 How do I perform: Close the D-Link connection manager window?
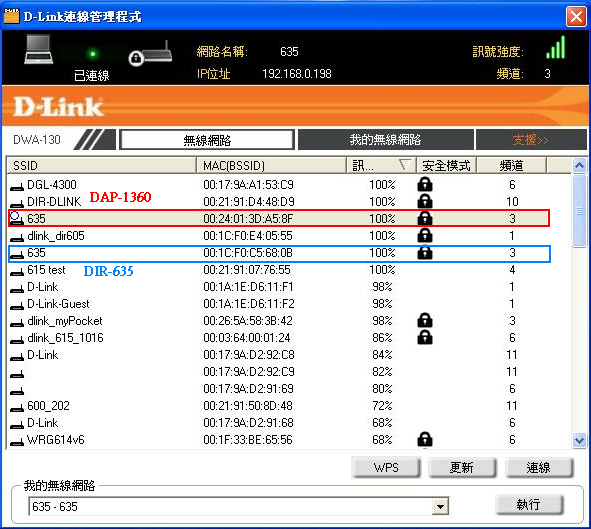576,17
